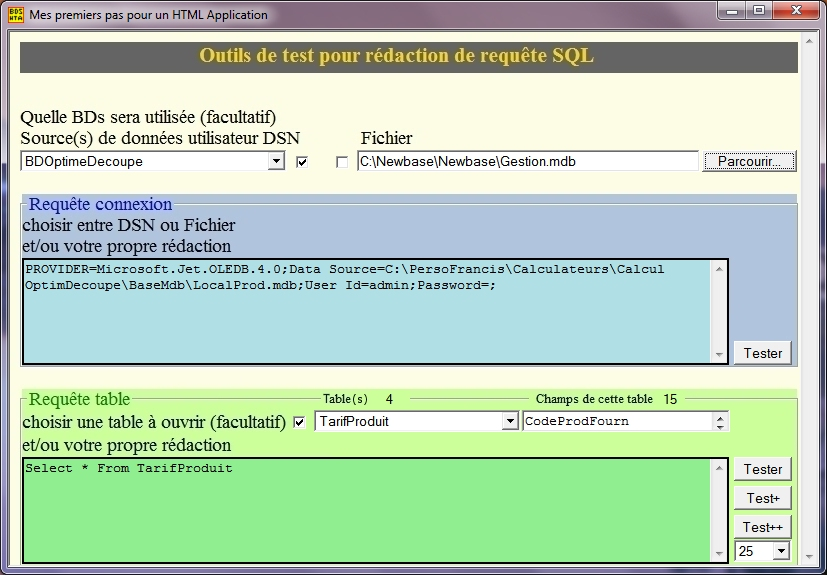
Task: Open the dropdown showing 25
Action: click(x=781, y=551)
